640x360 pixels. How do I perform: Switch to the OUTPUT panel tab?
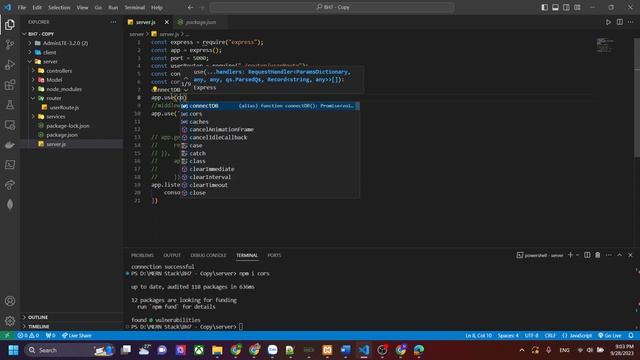click(x=172, y=255)
